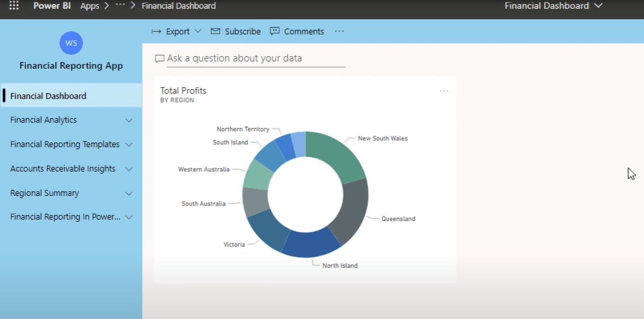Click the Total Profits tile title

[x=183, y=91]
